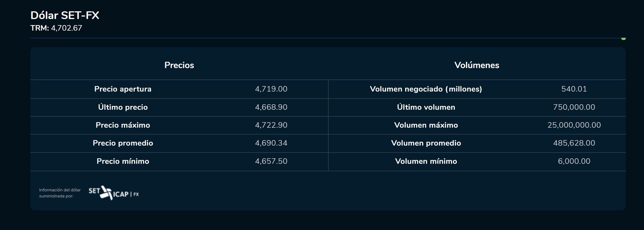Screen dimensions: 644x230
Task: Click the 'Información del dólar suministrada por' text
Action: tap(60, 193)
